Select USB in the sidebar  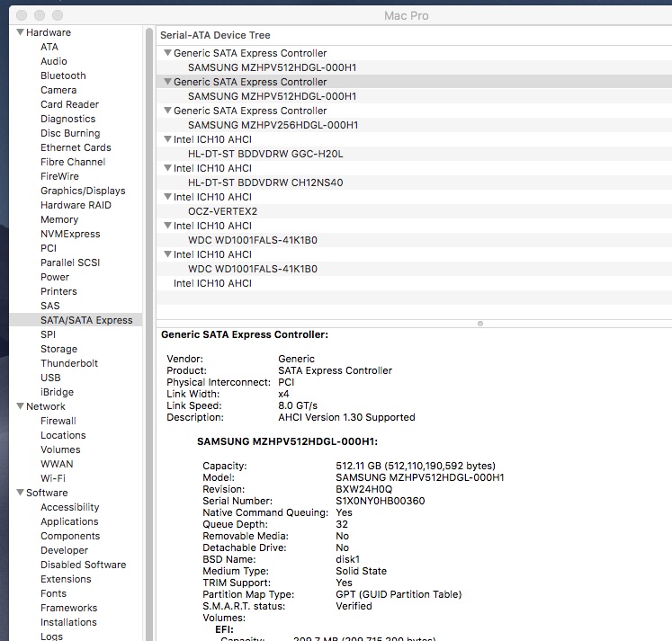[50, 378]
